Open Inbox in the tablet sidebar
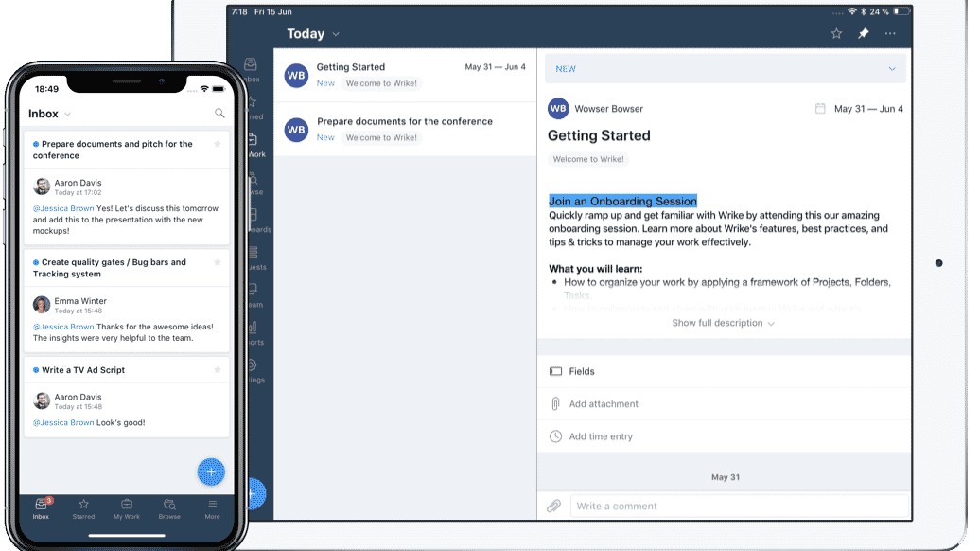Image resolution: width=980 pixels, height=551 pixels. (252, 70)
